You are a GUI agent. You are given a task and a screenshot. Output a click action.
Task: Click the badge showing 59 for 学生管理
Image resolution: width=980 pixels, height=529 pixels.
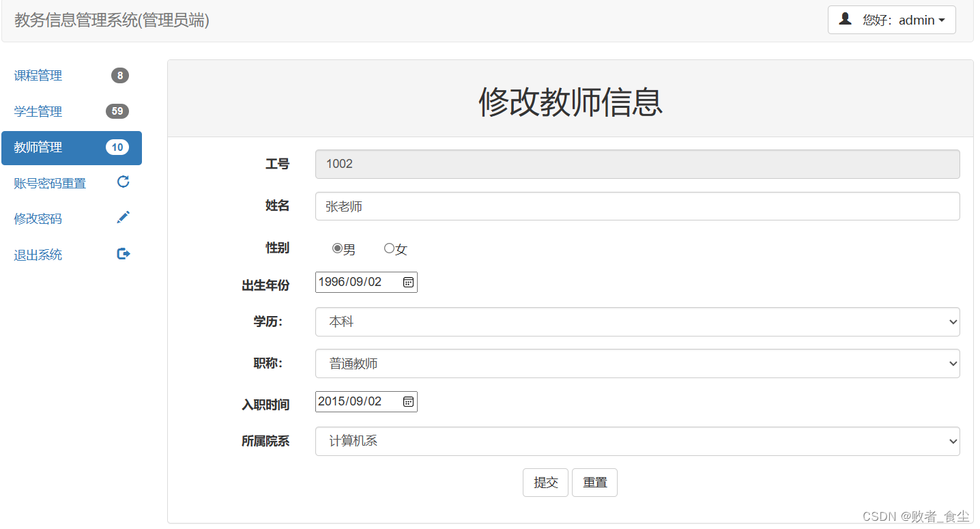pyautogui.click(x=117, y=111)
